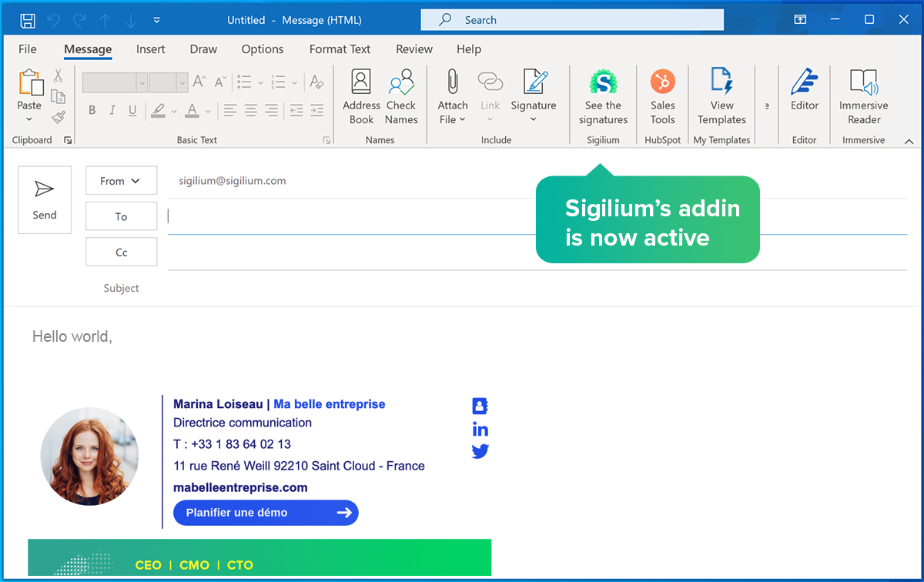
Task: Click the Copy icon
Action: [x=58, y=96]
